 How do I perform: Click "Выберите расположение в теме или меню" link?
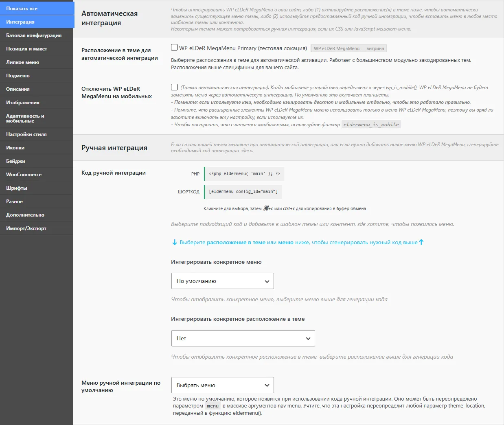298,242
